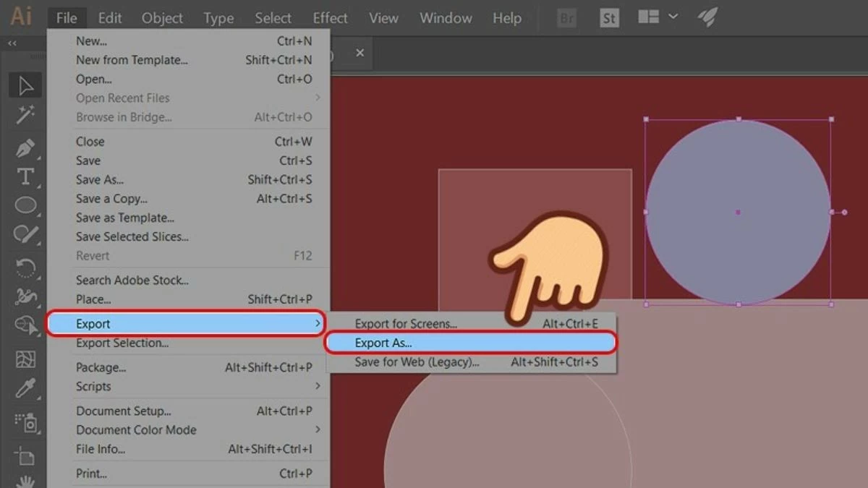868x488 pixels.
Task: Expand the workspace switcher dropdown
Action: [x=673, y=18]
